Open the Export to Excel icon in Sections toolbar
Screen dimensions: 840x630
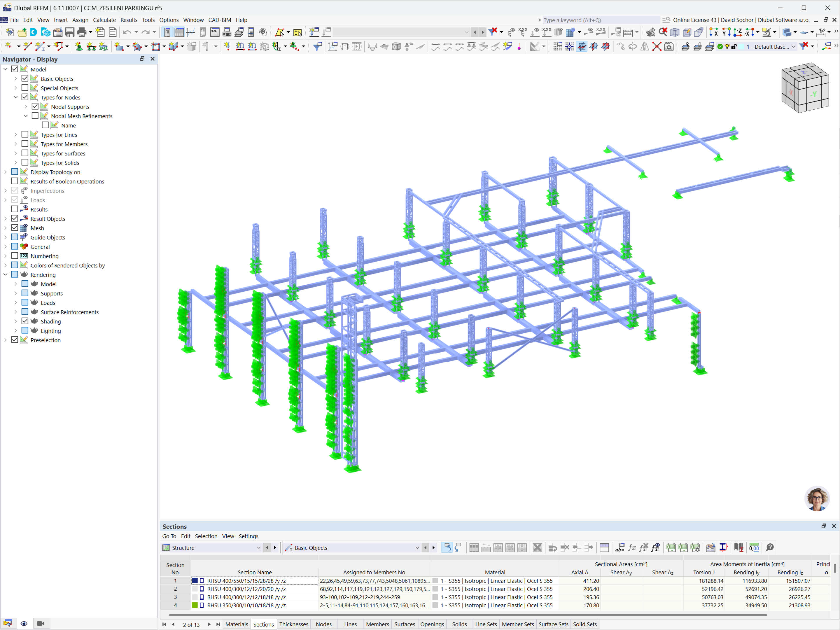pos(671,547)
